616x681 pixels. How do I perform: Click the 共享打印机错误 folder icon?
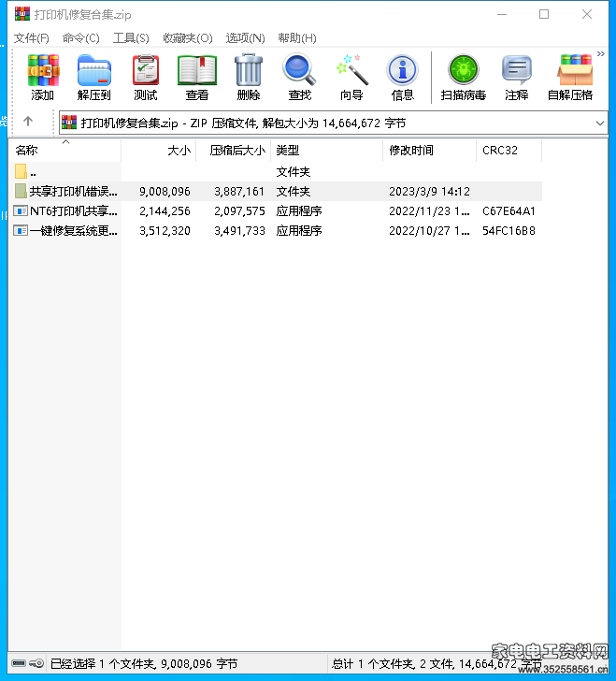tap(21, 191)
